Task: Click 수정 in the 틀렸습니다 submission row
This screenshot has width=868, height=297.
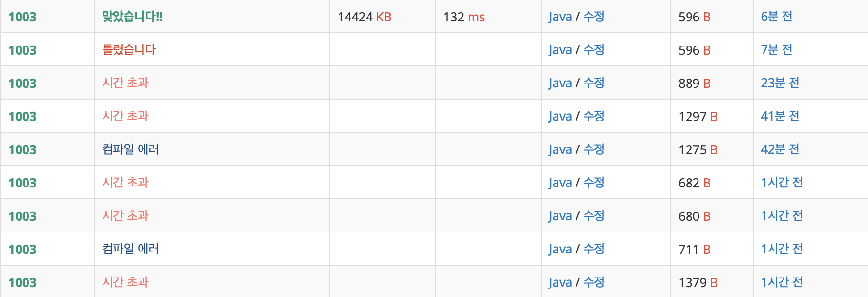Action: [x=594, y=50]
